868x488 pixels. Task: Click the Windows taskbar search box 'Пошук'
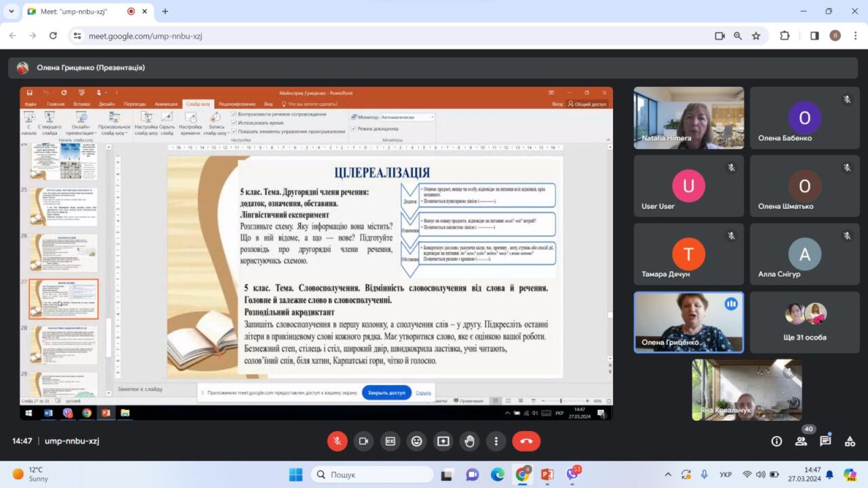pyautogui.click(x=372, y=474)
